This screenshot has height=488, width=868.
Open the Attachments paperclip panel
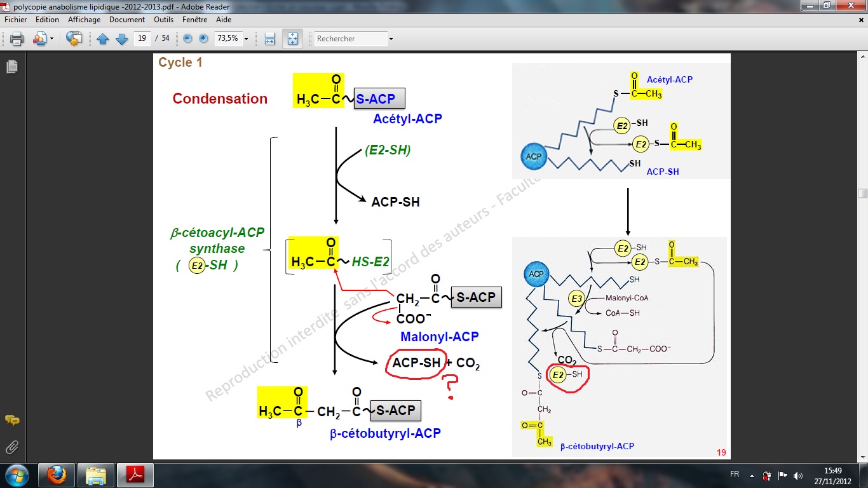11,447
